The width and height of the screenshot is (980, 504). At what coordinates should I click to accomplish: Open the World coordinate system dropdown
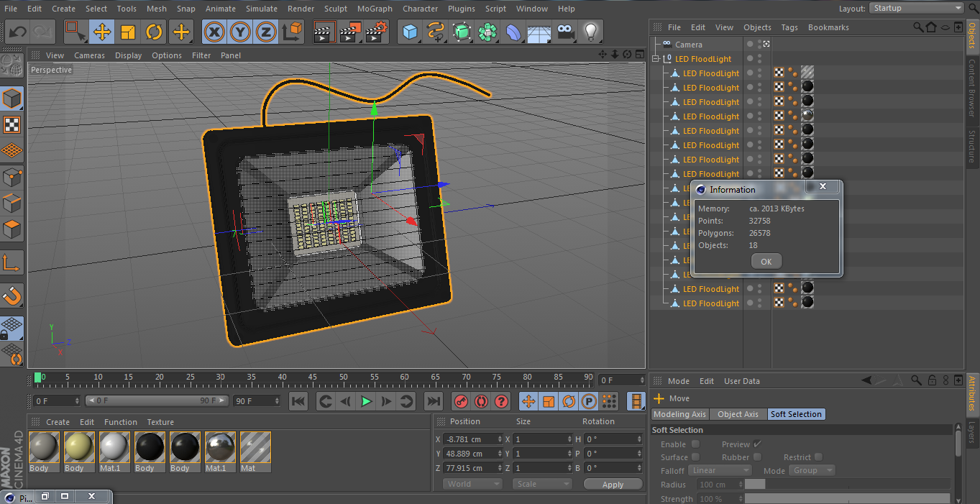pyautogui.click(x=472, y=484)
